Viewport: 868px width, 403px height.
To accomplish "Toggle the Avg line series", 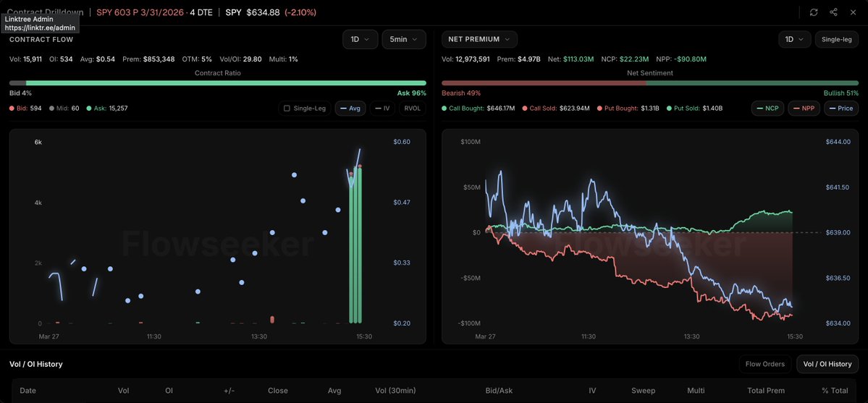I will [x=350, y=109].
